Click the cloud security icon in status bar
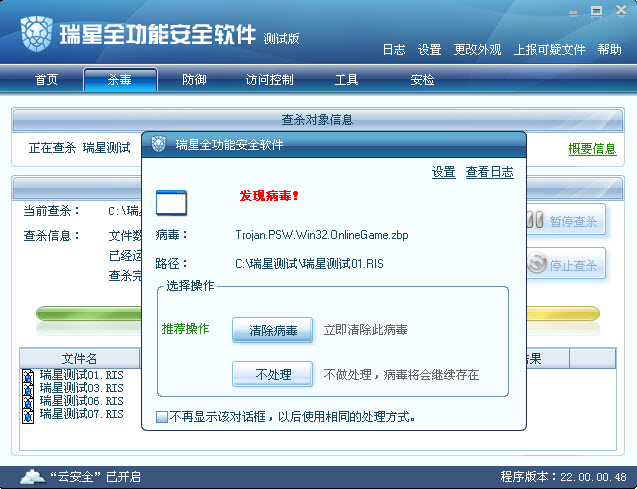This screenshot has height=489, width=637. 32,476
